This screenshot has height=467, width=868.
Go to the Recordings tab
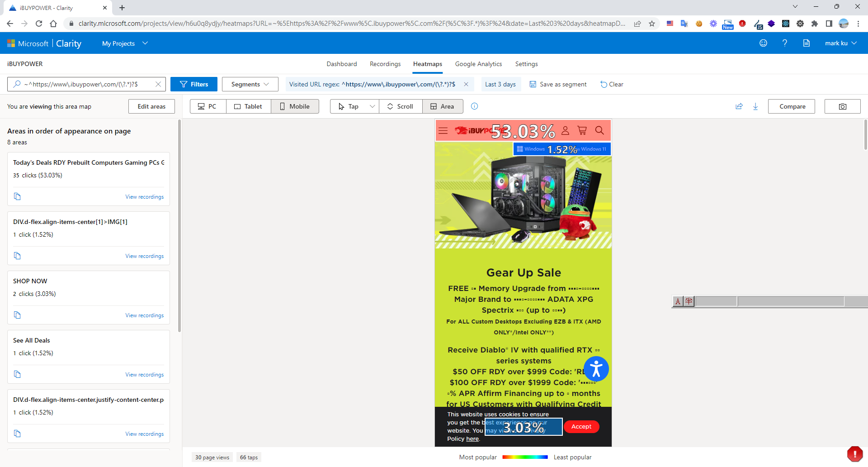(385, 64)
